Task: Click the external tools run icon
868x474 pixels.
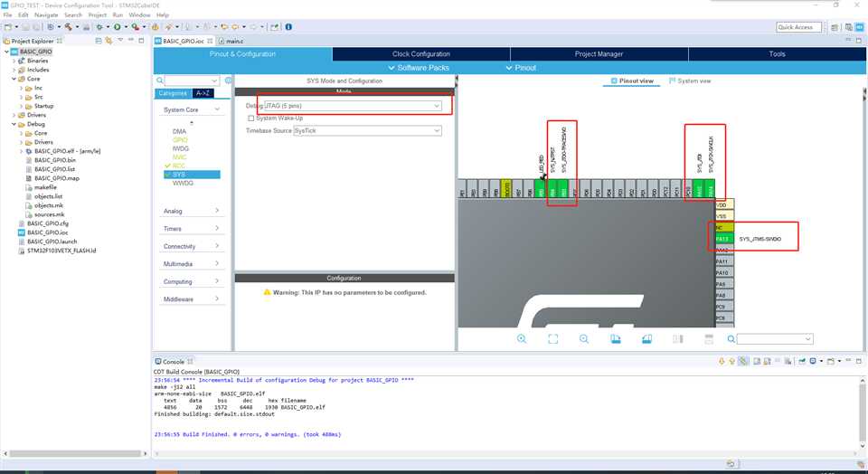Action: pos(135,26)
